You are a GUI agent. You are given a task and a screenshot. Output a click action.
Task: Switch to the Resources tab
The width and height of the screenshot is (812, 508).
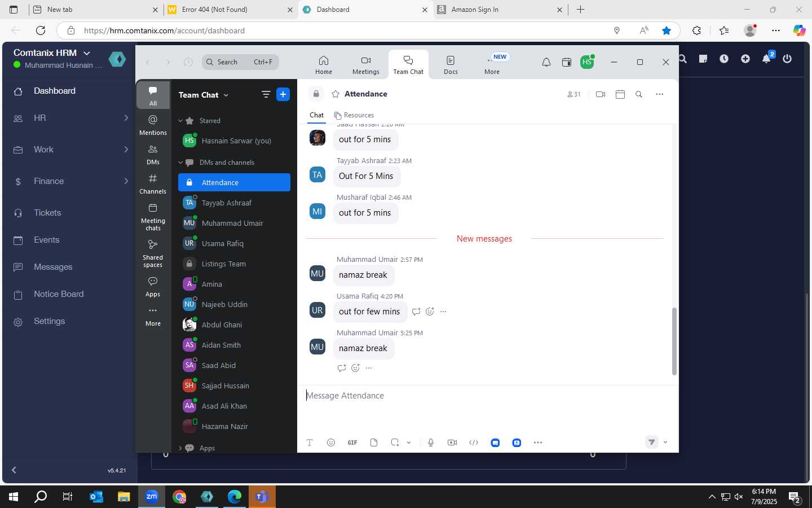tap(354, 115)
